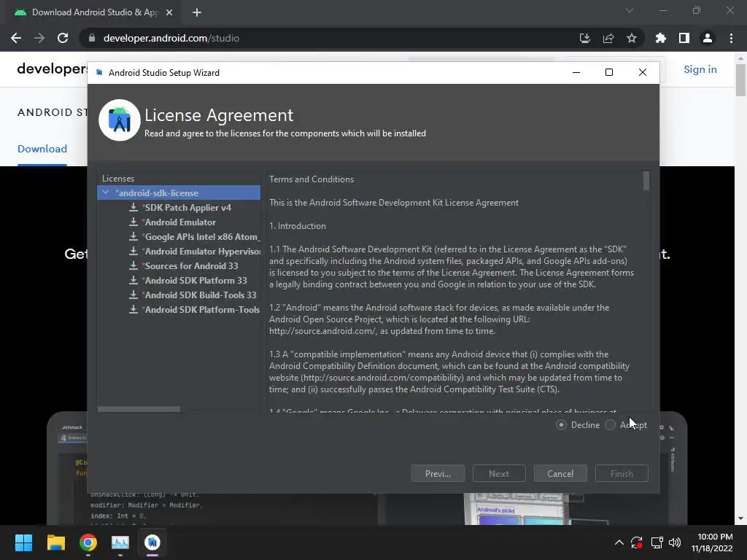Click the Previous button in wizard

(x=438, y=474)
